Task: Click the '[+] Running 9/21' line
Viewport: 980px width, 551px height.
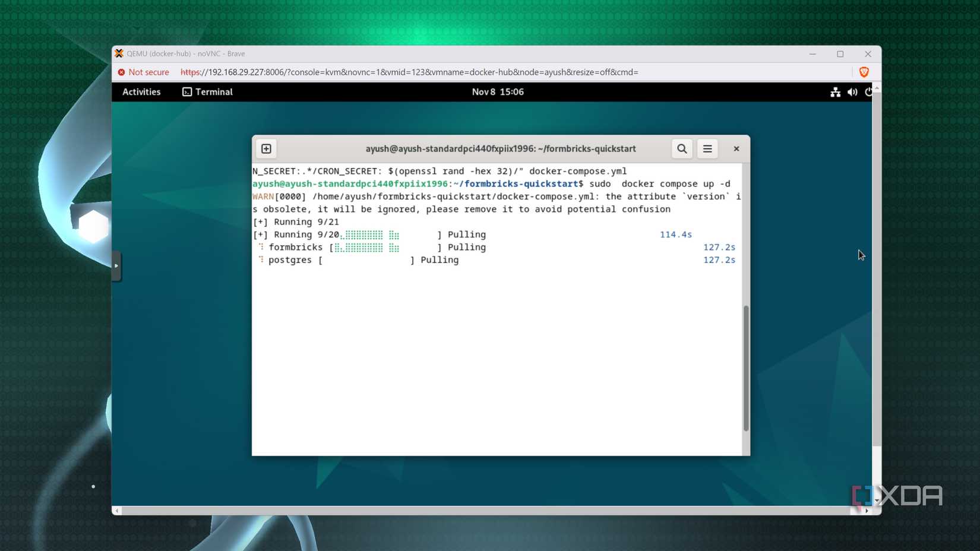Action: (296, 221)
